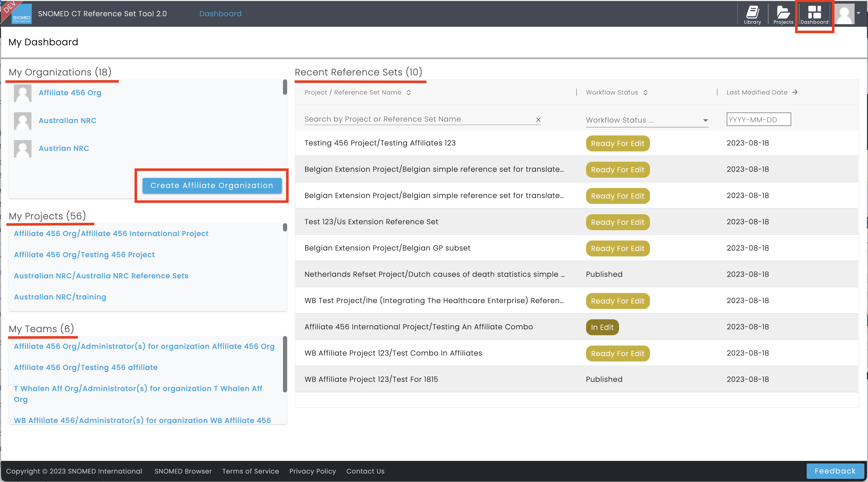868x482 pixels.
Task: Open Affiliate 456 International Project link
Action: tap(111, 234)
